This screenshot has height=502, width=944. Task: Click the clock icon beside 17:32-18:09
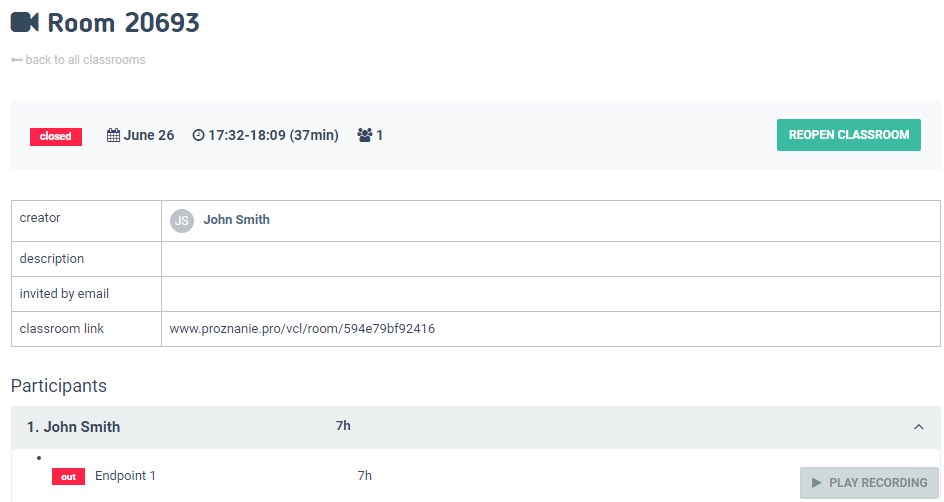click(198, 135)
